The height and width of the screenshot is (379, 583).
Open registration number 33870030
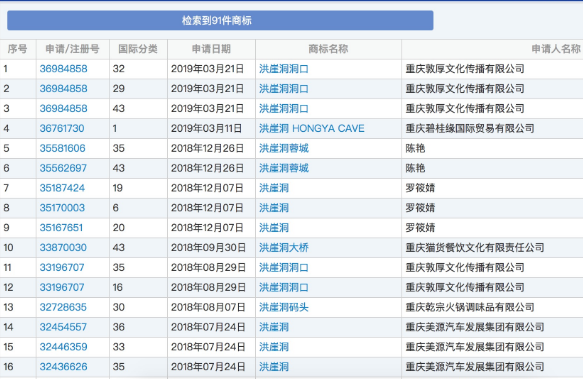[x=63, y=248]
